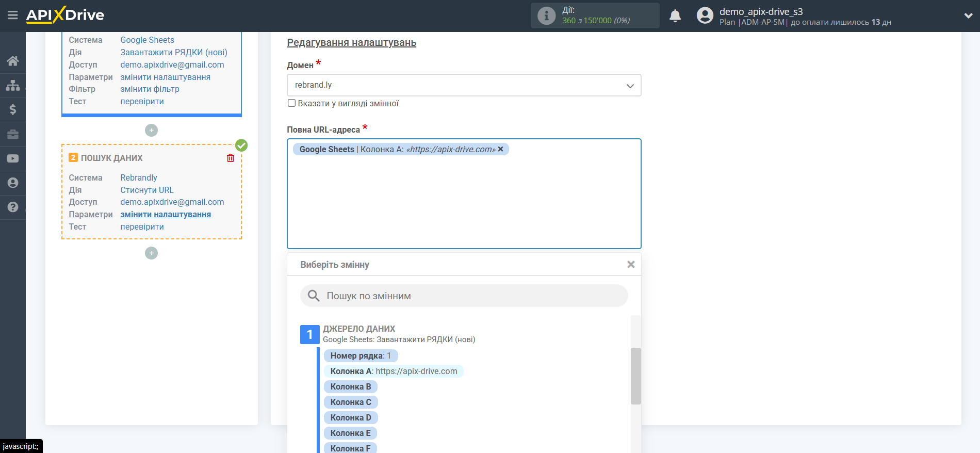Open the Домен dropdown rebrand.ly

click(464, 85)
